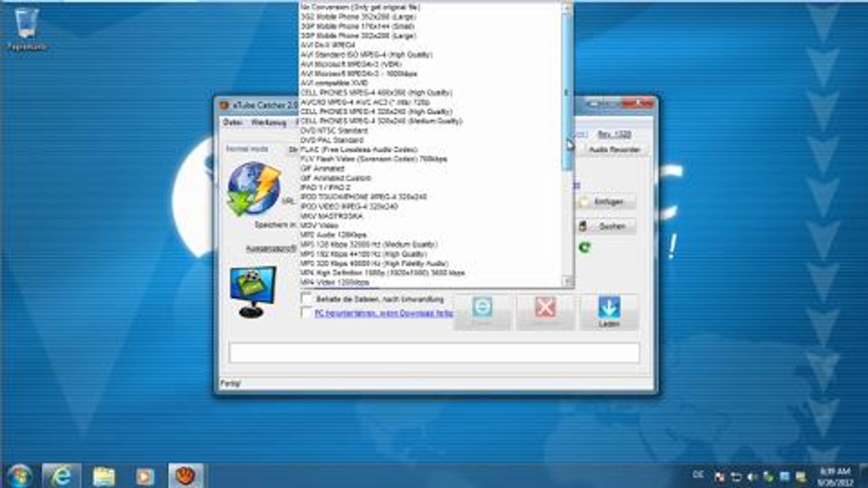Click the empty status text field

coord(434,352)
